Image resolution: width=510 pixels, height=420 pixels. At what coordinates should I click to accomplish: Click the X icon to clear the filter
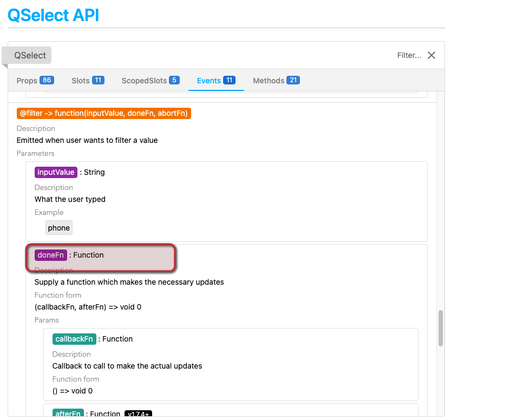431,55
